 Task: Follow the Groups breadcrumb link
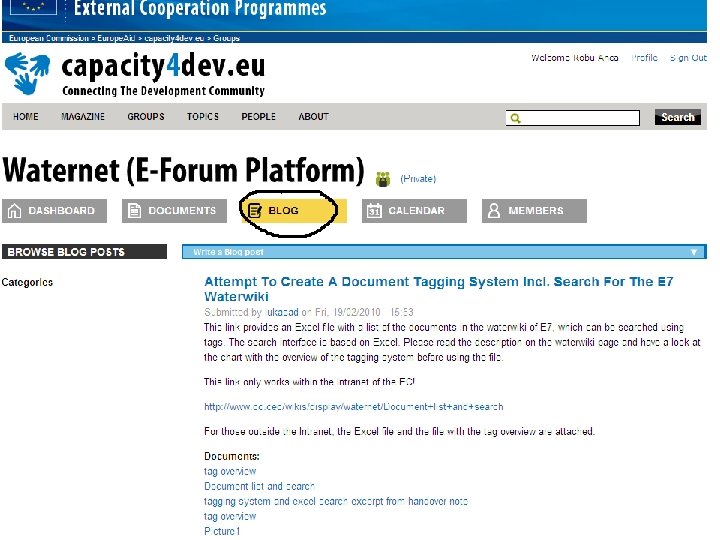226,38
